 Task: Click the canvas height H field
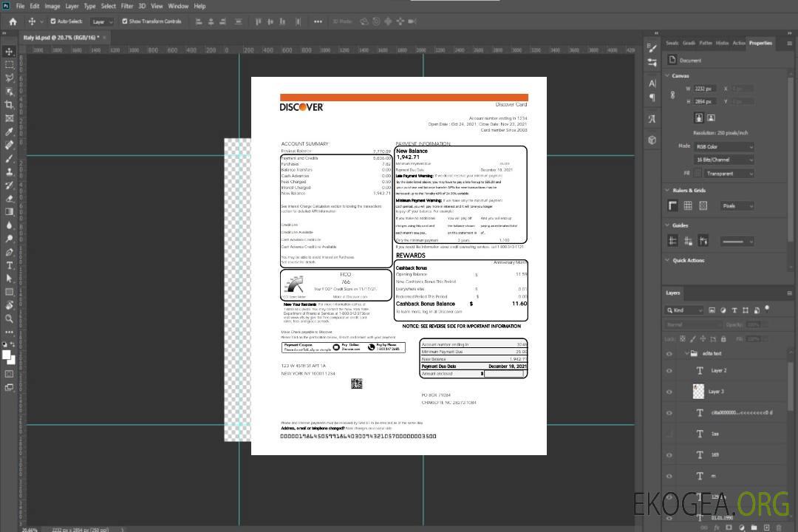pyautogui.click(x=706, y=102)
